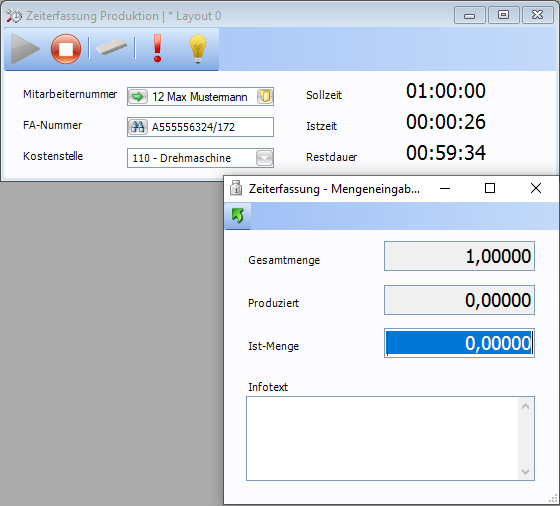Click Infotext scrollbar up arrow
This screenshot has width=560, height=506.
pyautogui.click(x=525, y=406)
